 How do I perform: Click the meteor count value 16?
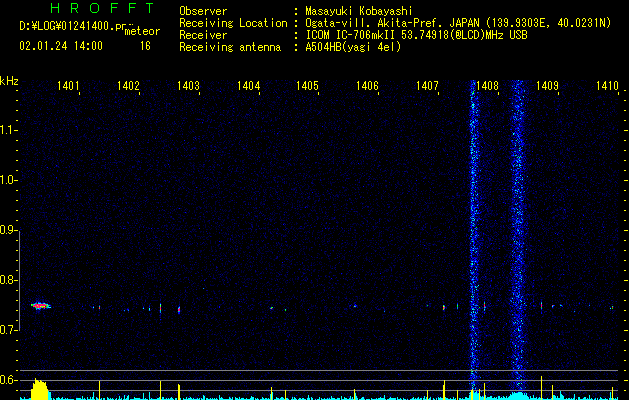click(x=145, y=46)
